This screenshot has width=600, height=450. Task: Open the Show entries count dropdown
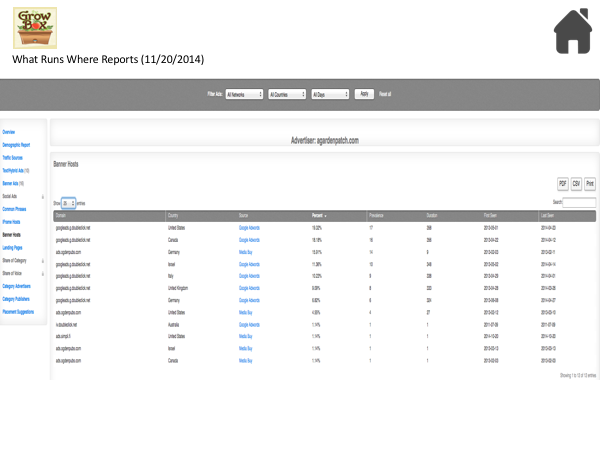[x=68, y=203]
